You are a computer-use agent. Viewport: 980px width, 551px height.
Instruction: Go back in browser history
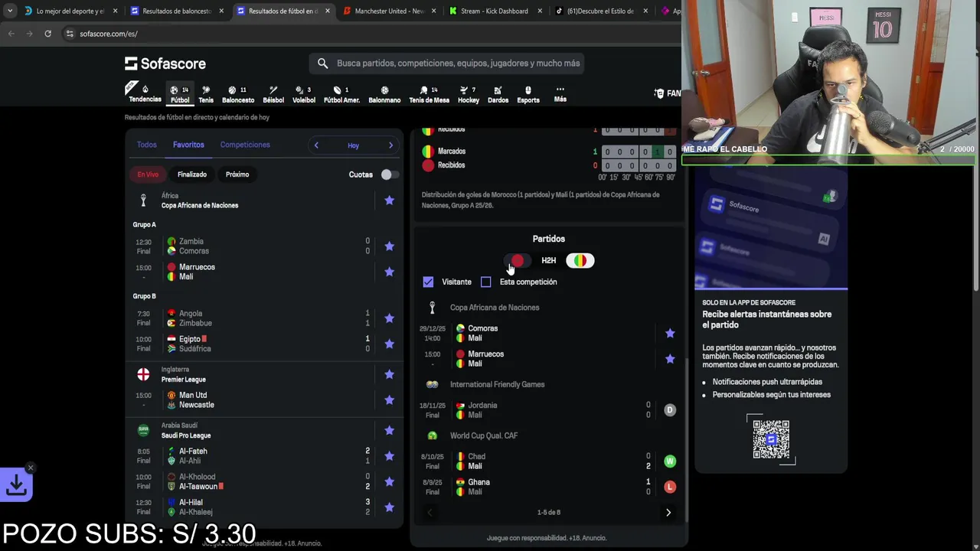pyautogui.click(x=11, y=34)
